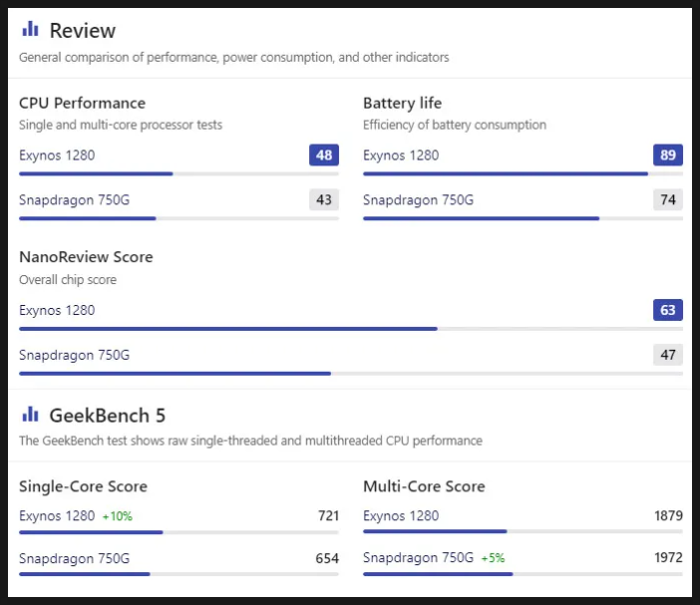Click the GeekBench 5 section heading
The height and width of the screenshot is (605, 700).
point(107,416)
